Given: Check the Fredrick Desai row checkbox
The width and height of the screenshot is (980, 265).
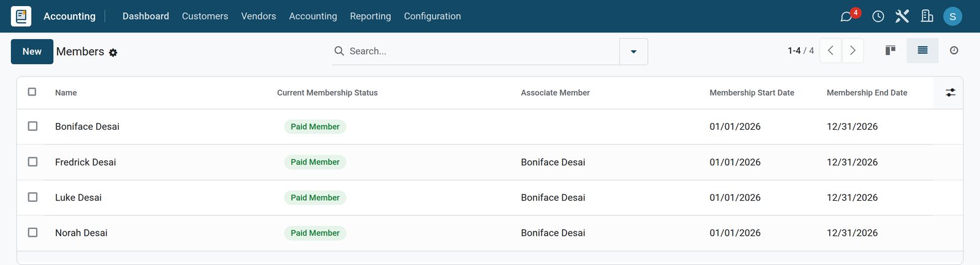Looking at the screenshot, I should click(32, 162).
